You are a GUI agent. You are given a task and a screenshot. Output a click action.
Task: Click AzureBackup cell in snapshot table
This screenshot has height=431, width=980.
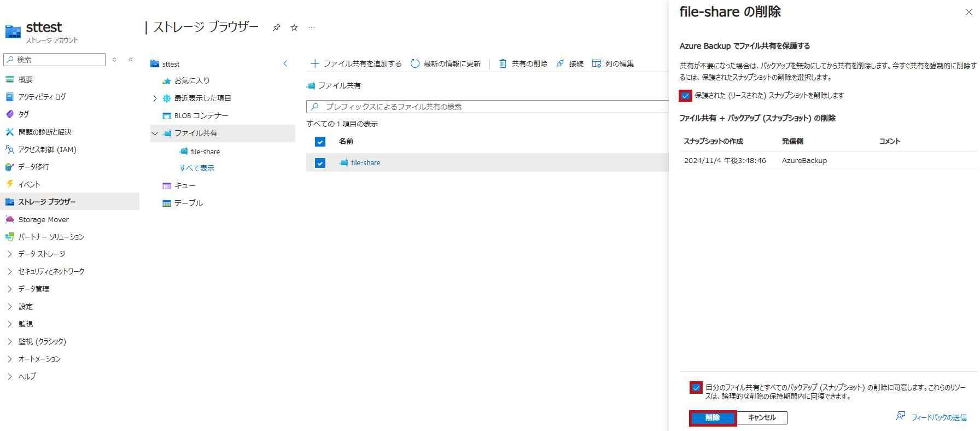point(804,161)
